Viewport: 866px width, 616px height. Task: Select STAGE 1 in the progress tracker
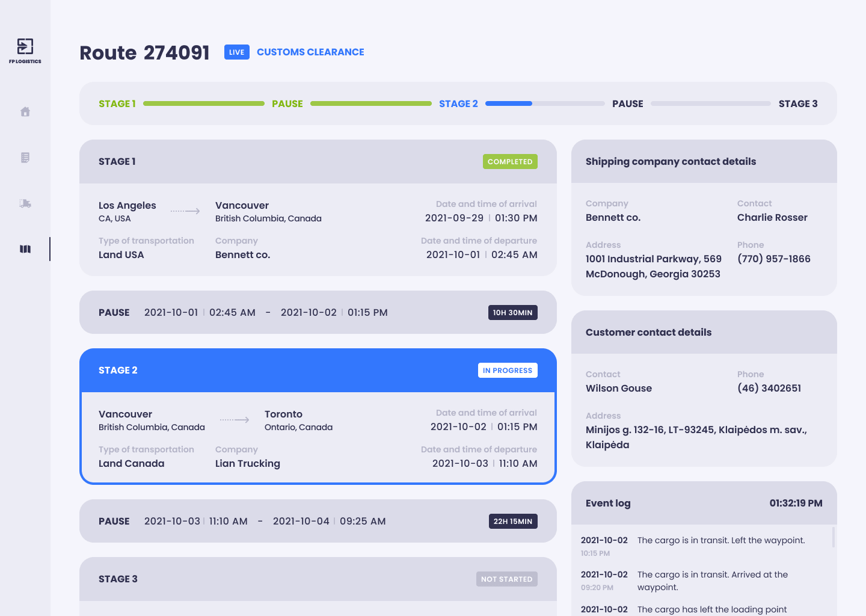(117, 103)
